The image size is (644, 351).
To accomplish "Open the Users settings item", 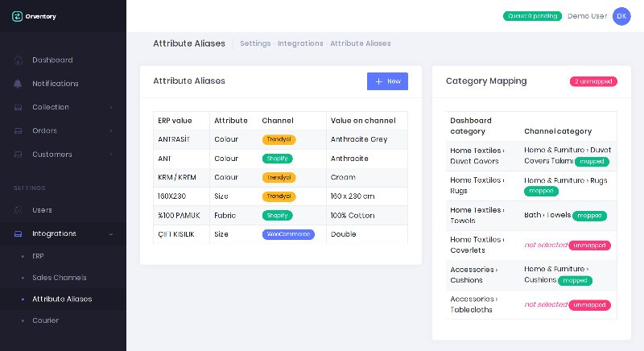I will tap(42, 210).
